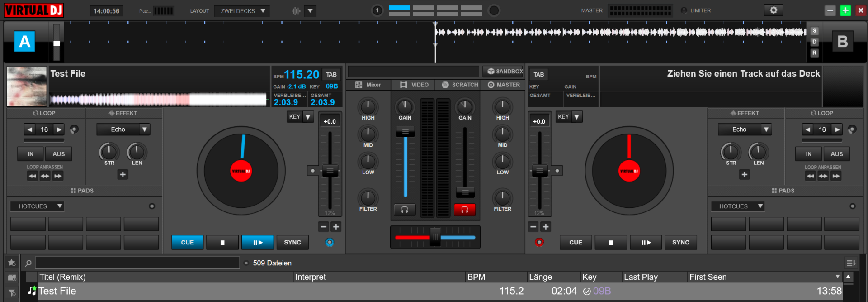Viewport: 868px width, 302px height.
Task: Open the waveform options dropdown arrow
Action: pyautogui.click(x=310, y=11)
